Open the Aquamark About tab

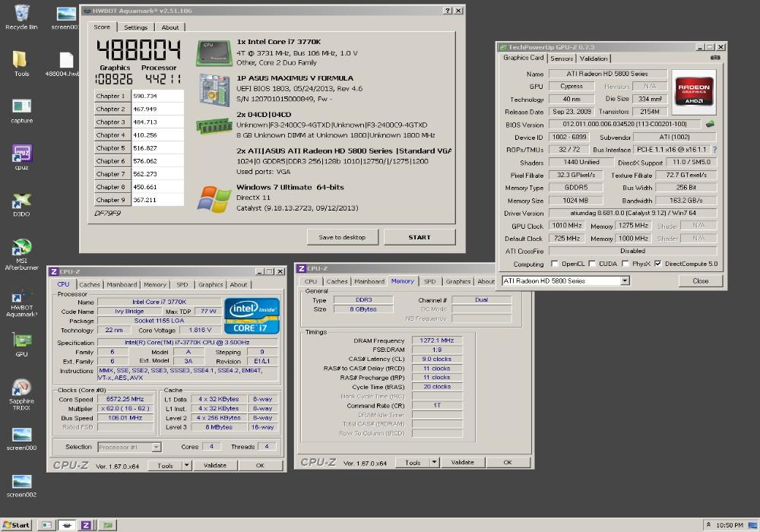pyautogui.click(x=169, y=27)
